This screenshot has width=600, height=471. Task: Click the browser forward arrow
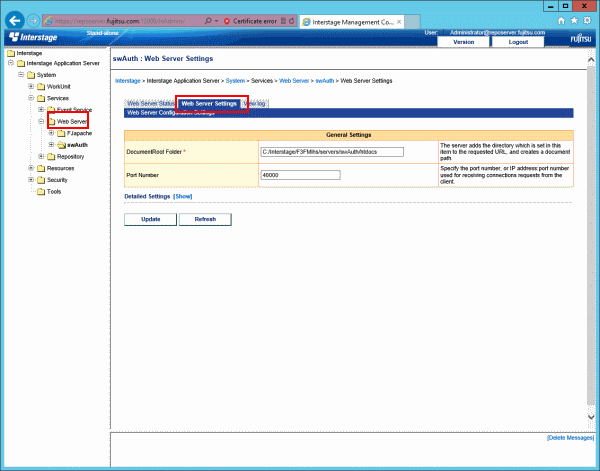(34, 21)
